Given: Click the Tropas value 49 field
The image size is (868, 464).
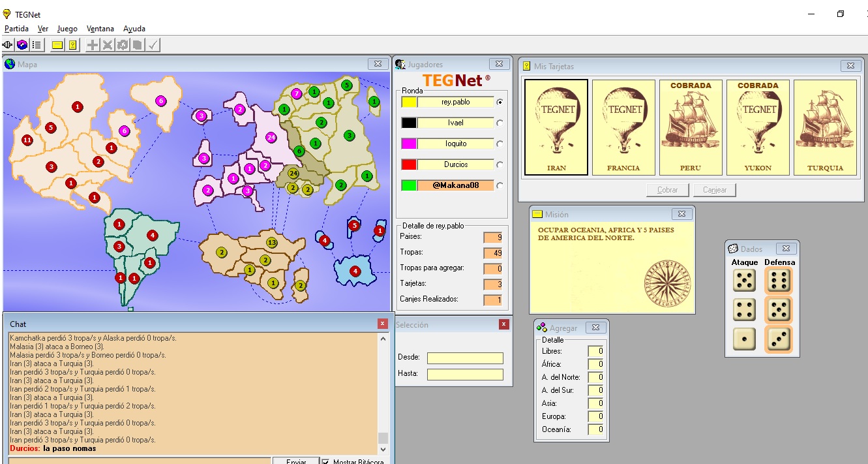Looking at the screenshot, I should tap(493, 253).
